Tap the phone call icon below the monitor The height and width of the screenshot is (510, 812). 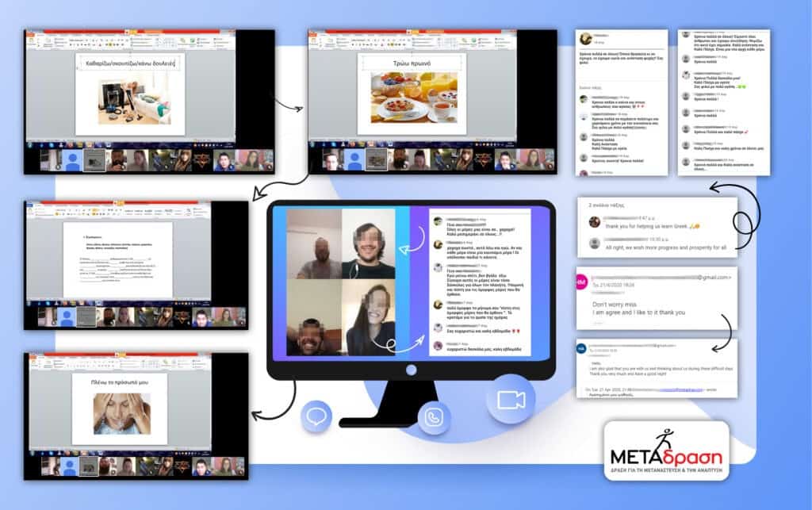pyautogui.click(x=434, y=418)
